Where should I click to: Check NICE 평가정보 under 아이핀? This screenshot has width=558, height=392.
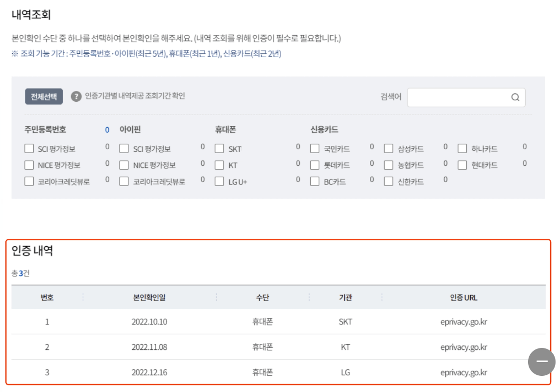tap(123, 164)
